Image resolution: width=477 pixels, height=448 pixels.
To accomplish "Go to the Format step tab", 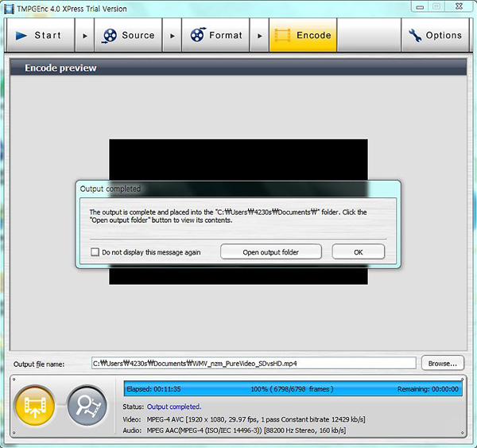I will click(215, 35).
